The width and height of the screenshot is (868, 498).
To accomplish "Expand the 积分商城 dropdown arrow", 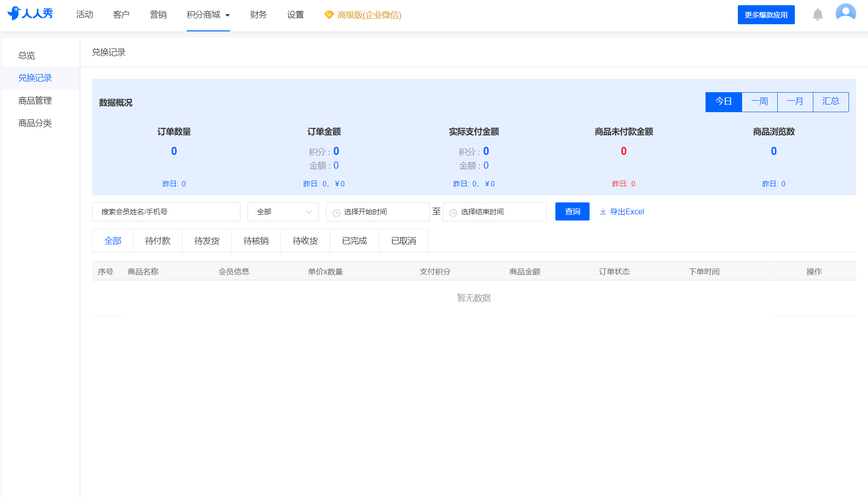I will tap(228, 15).
